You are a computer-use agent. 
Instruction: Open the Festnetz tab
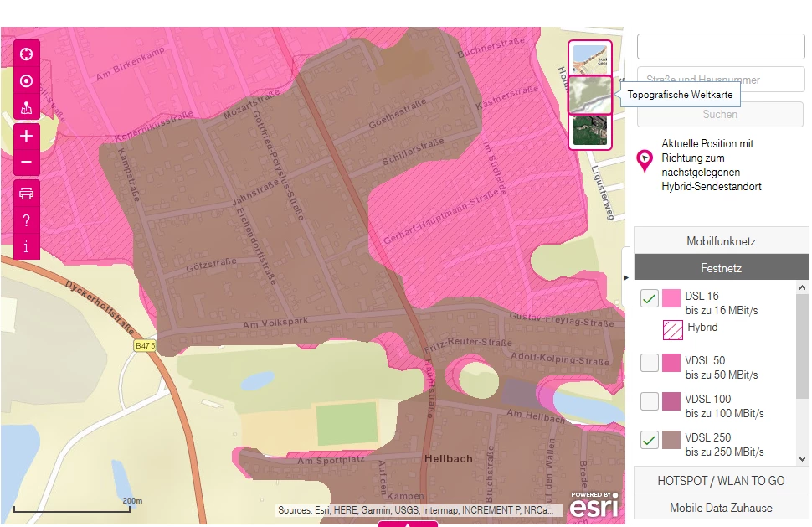point(721,268)
